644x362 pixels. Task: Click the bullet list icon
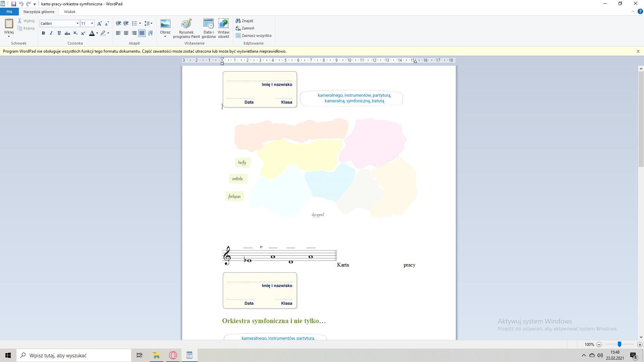135,23
